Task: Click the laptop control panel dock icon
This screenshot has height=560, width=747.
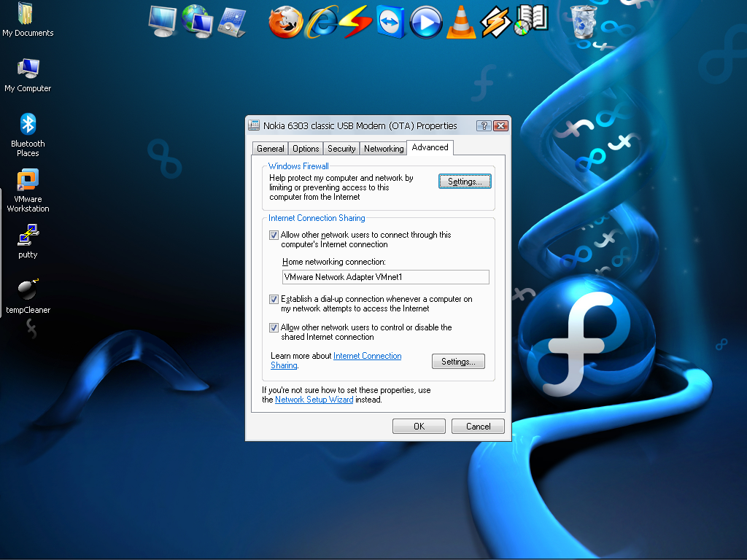Action: (x=232, y=22)
